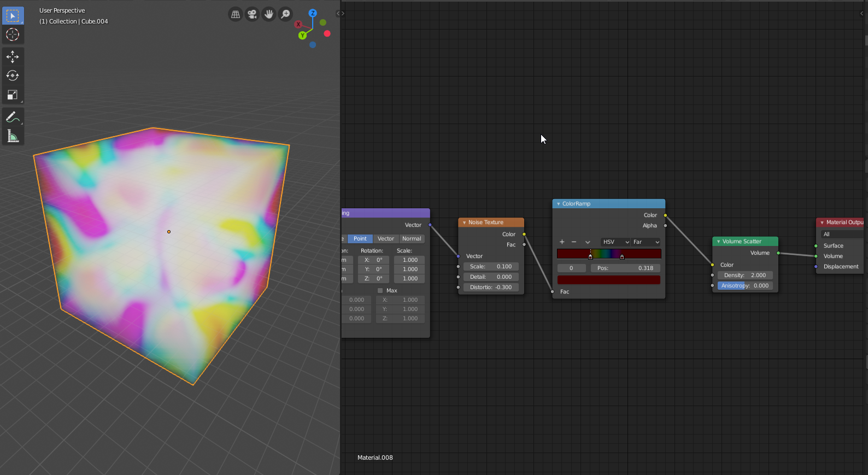Viewport: 868px width, 475px height.
Task: Click ColorRamp Alpha output socket
Action: (x=665, y=225)
